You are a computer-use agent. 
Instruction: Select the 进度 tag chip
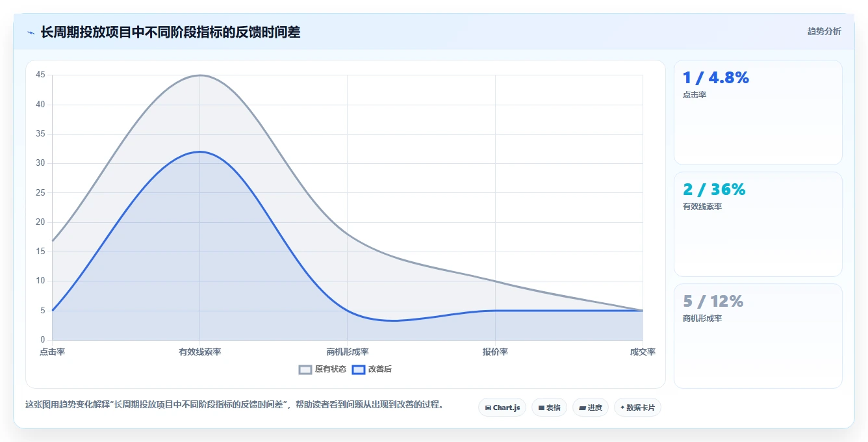[591, 408]
